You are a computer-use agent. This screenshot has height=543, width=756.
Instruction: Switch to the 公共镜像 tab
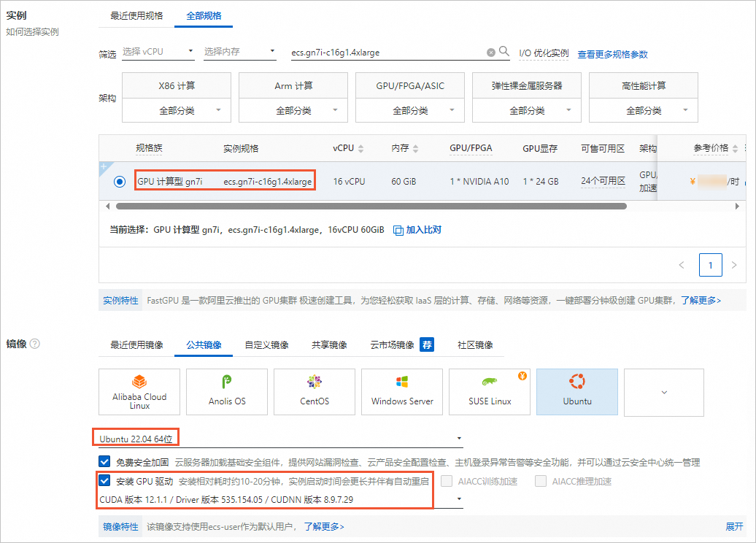click(204, 344)
